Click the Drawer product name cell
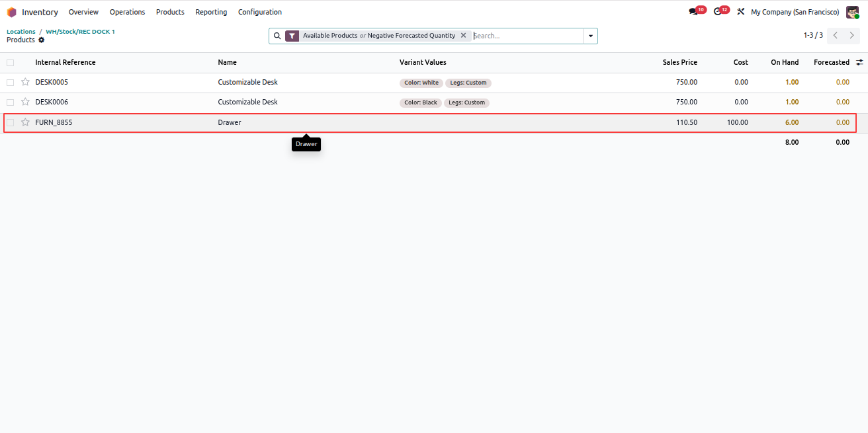The width and height of the screenshot is (868, 433). point(230,122)
